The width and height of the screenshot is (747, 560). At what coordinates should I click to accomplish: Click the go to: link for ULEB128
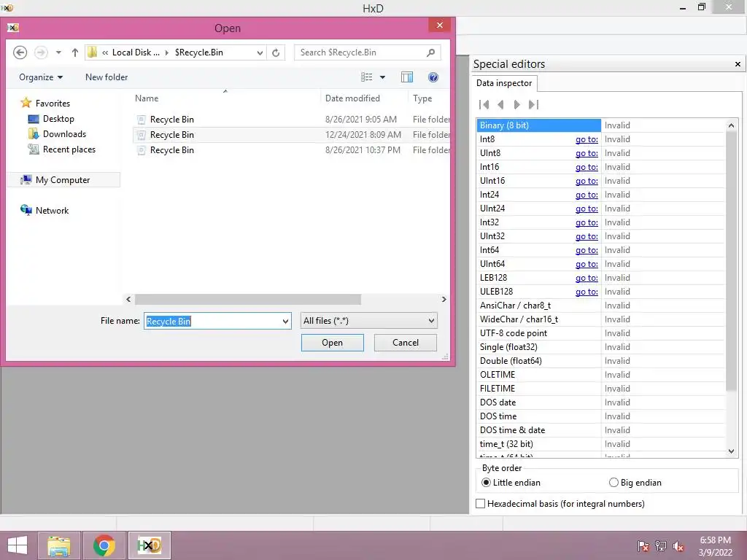587,292
